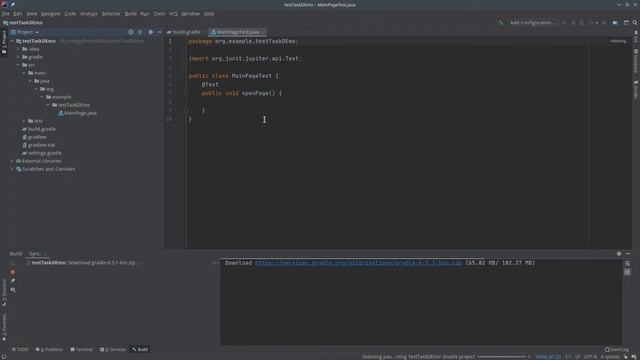The height and width of the screenshot is (360, 640).
Task: Expand the .idea folder
Action: pos(18,49)
